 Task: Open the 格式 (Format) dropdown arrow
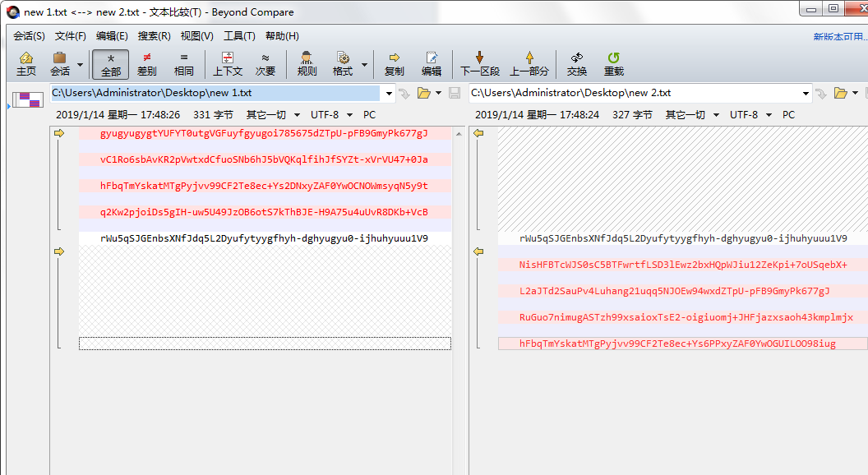[364, 64]
